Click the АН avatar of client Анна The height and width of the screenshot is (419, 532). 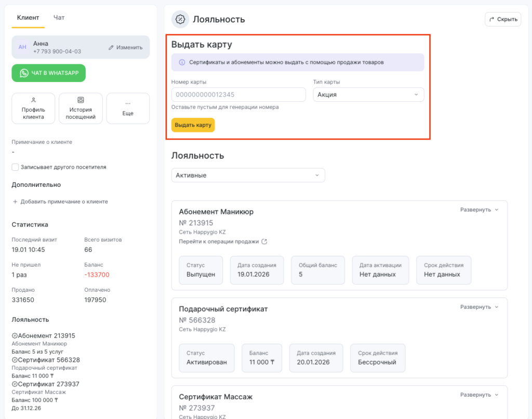point(22,47)
